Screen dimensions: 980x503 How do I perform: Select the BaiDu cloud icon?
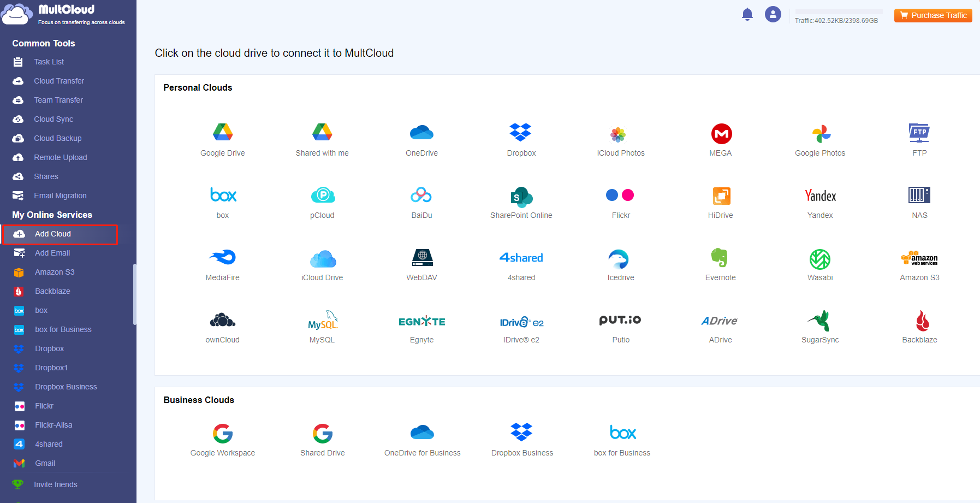click(x=421, y=195)
